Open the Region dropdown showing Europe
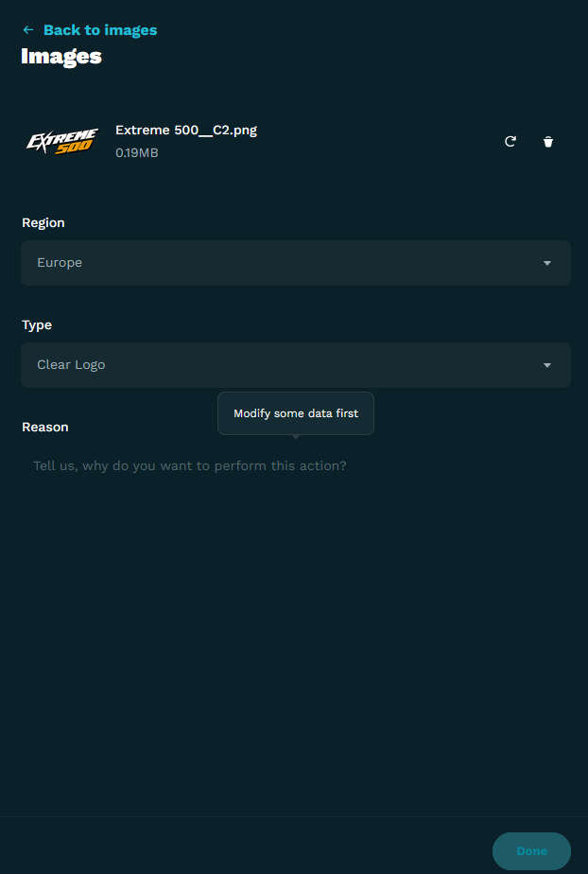Screen dimensions: 588x874 tap(296, 263)
